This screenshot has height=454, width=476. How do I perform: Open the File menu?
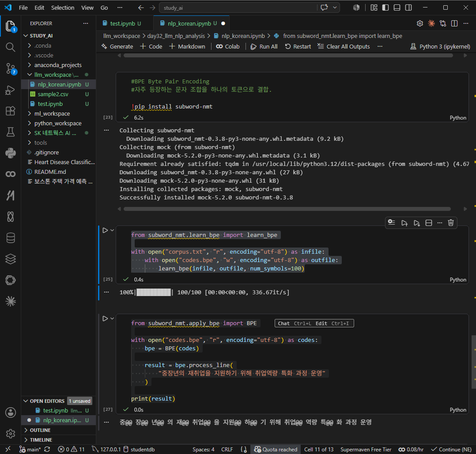click(23, 8)
